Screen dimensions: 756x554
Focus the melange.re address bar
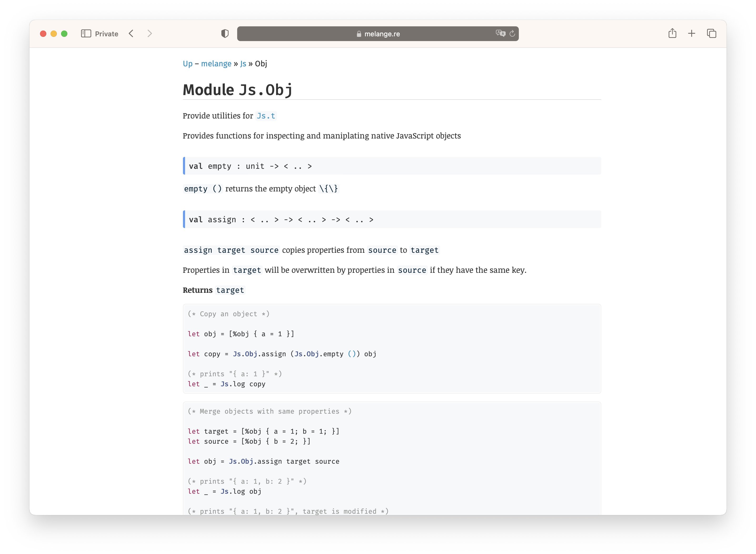tap(378, 34)
